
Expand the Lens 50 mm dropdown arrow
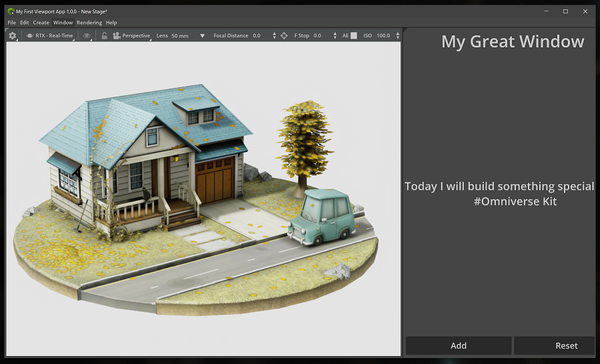pyautogui.click(x=202, y=36)
